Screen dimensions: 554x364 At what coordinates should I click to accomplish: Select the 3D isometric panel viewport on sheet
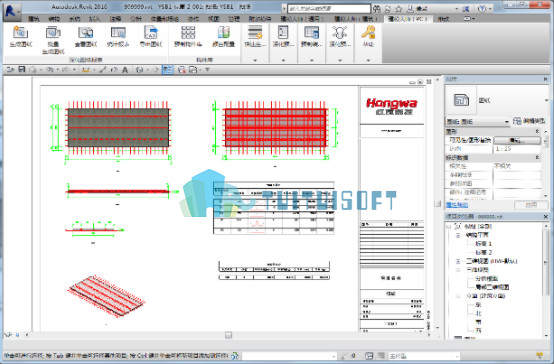[x=106, y=297]
